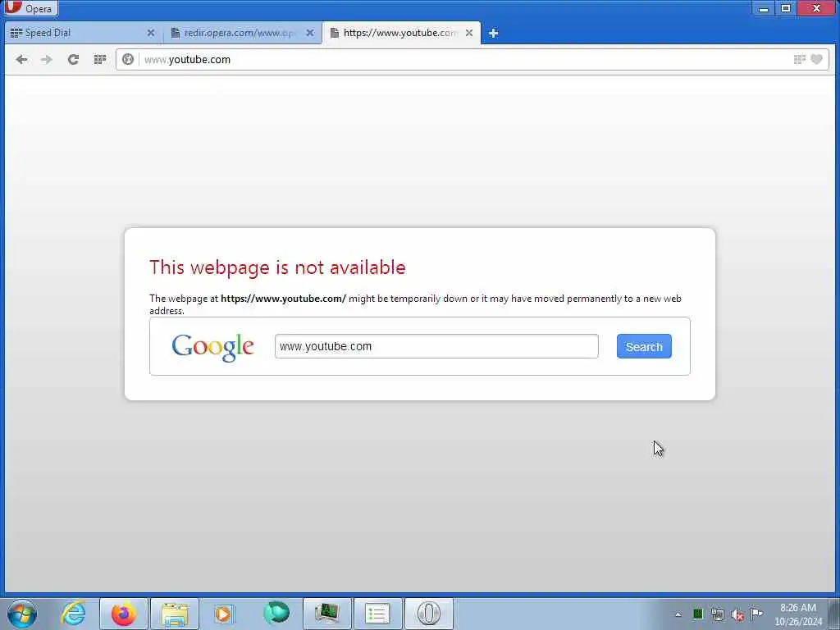
Task: Click the Opera taskbar button
Action: [428, 614]
